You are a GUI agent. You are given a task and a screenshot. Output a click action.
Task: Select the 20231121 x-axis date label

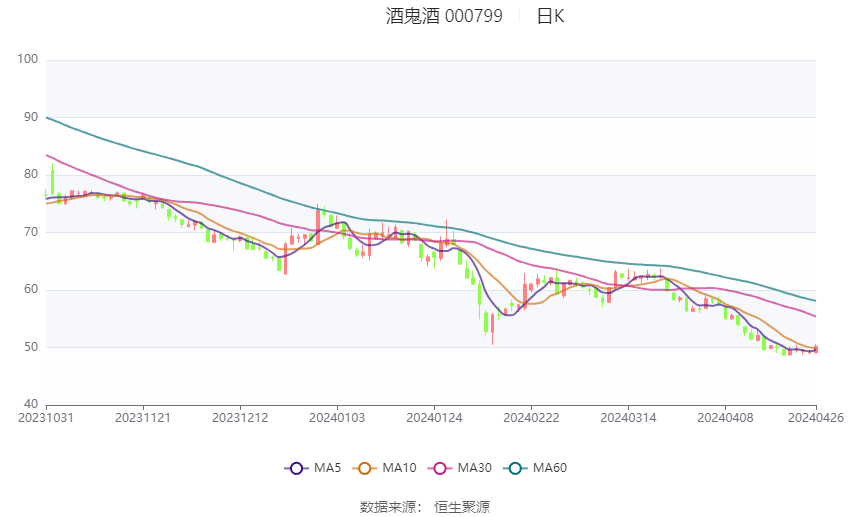[143, 418]
